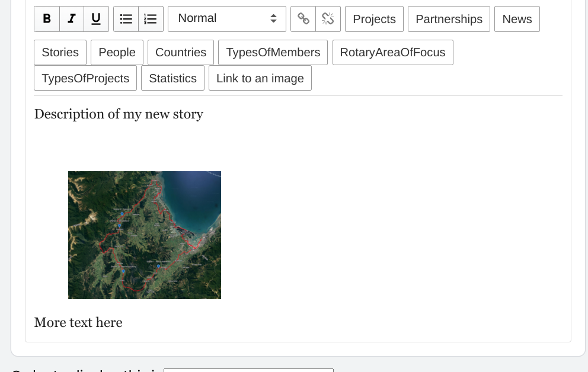Place cursor in 'Description of my new story' text
This screenshot has width=588, height=372.
coord(119,114)
